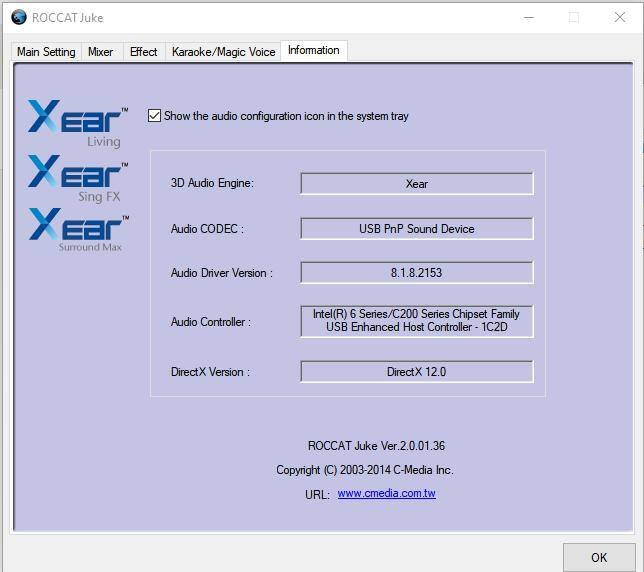
Task: Open the Mixer tab
Action: pos(101,52)
